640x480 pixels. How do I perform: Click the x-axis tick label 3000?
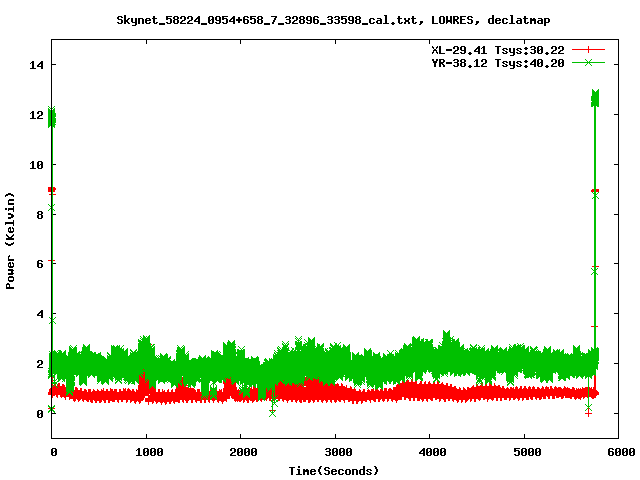(x=338, y=452)
